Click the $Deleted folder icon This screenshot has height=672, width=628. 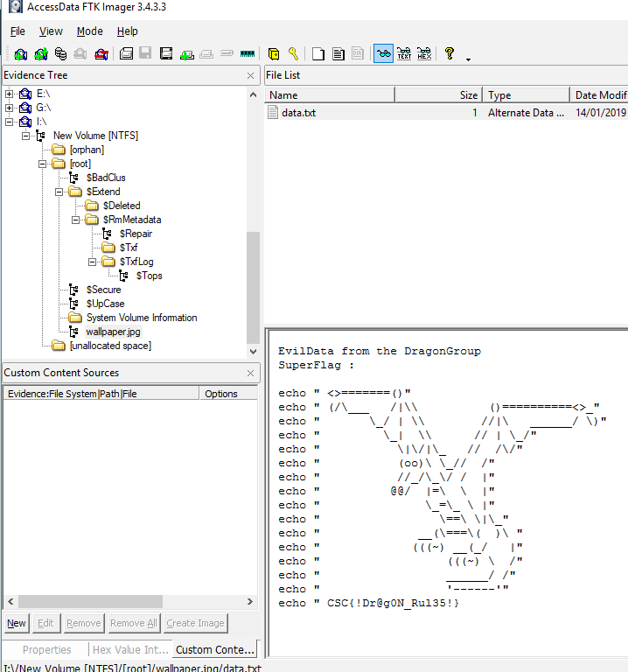click(x=92, y=206)
